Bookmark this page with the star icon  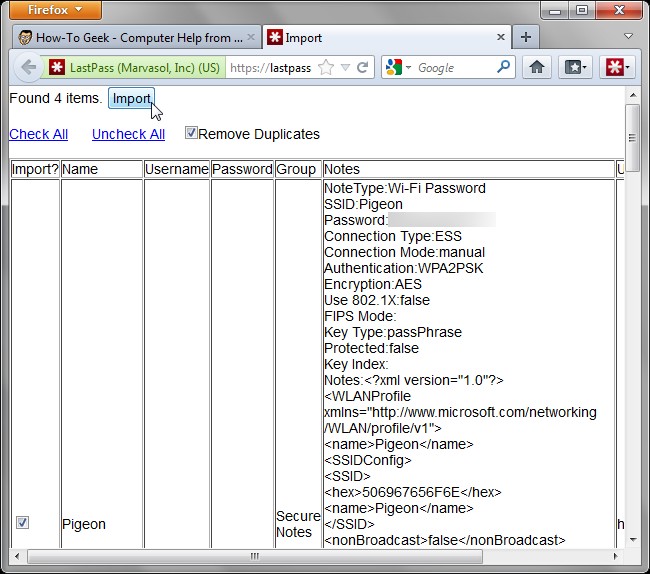coord(326,67)
